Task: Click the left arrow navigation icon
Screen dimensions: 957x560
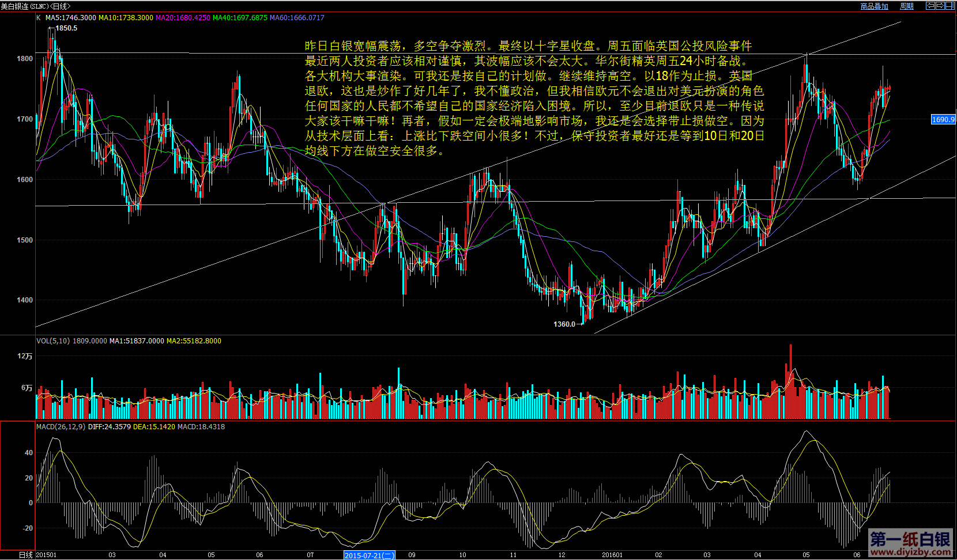Action: click(x=930, y=6)
